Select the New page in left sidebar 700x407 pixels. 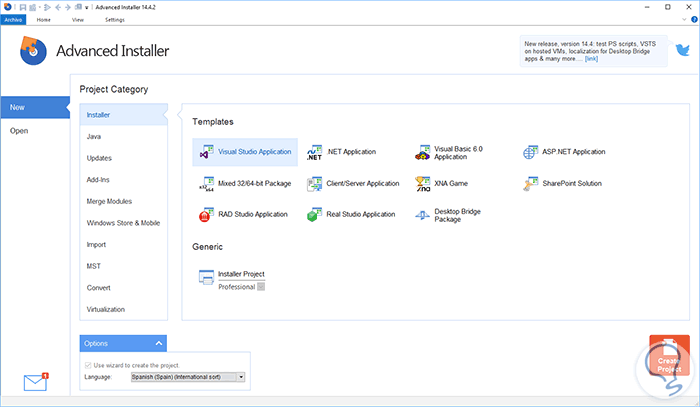35,108
